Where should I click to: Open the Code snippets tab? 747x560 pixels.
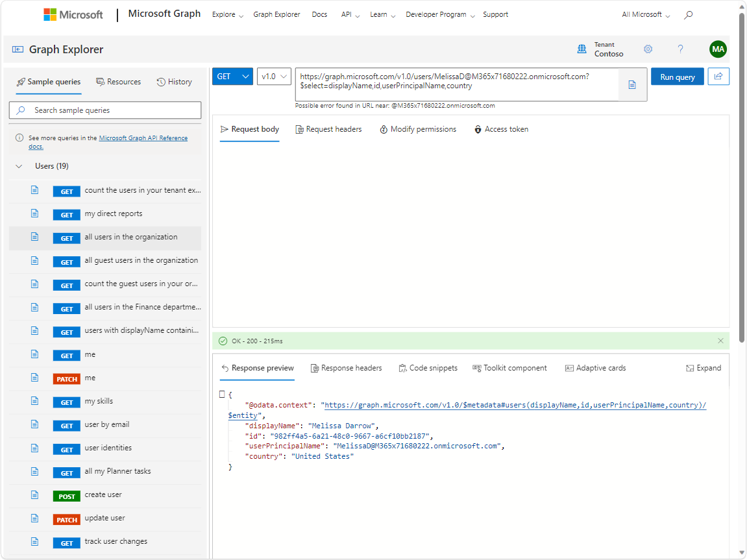428,368
